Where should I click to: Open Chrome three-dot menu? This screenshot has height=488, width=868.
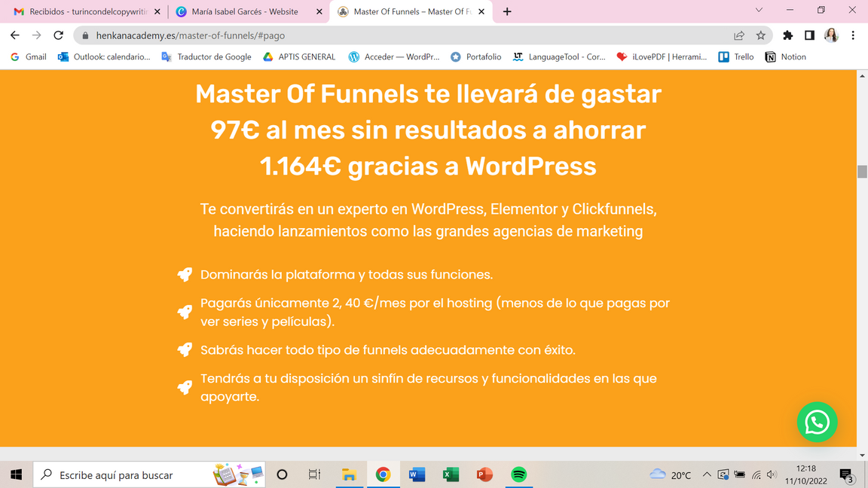pos(852,35)
